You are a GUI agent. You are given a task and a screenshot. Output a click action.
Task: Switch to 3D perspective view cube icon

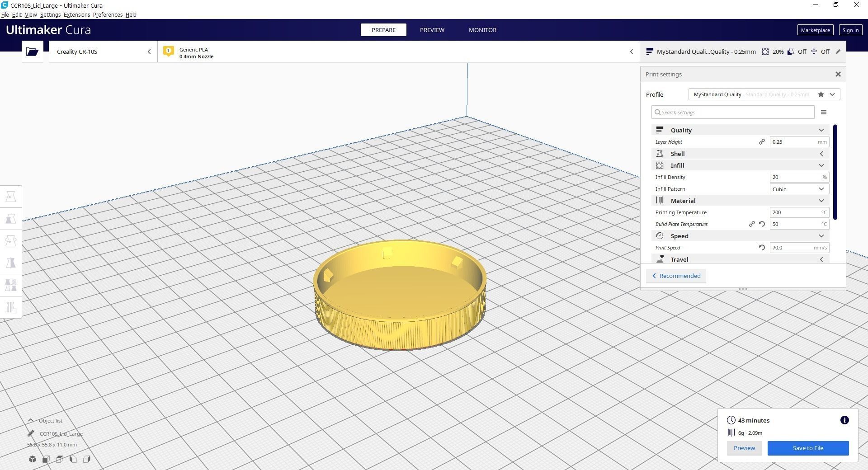[x=33, y=459]
